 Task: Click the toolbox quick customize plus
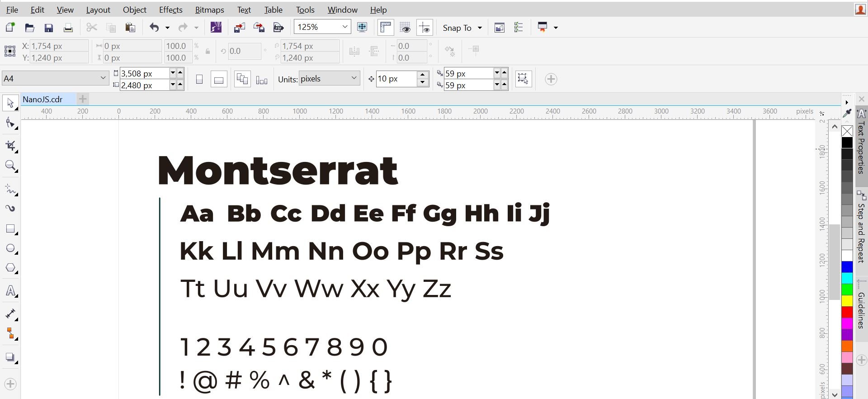(x=10, y=384)
